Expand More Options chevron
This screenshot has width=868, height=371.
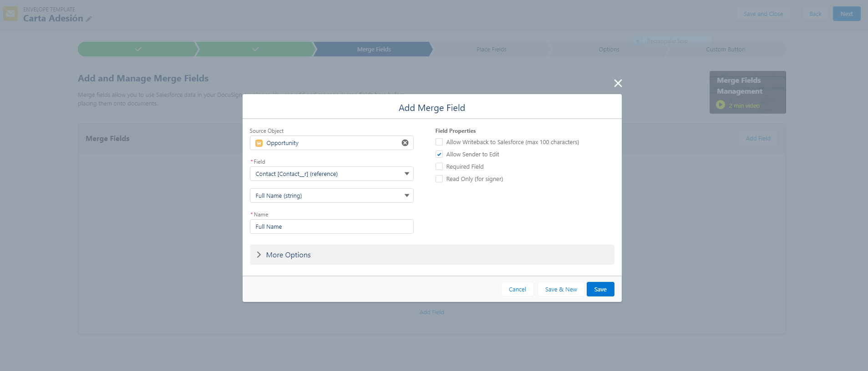click(x=259, y=255)
